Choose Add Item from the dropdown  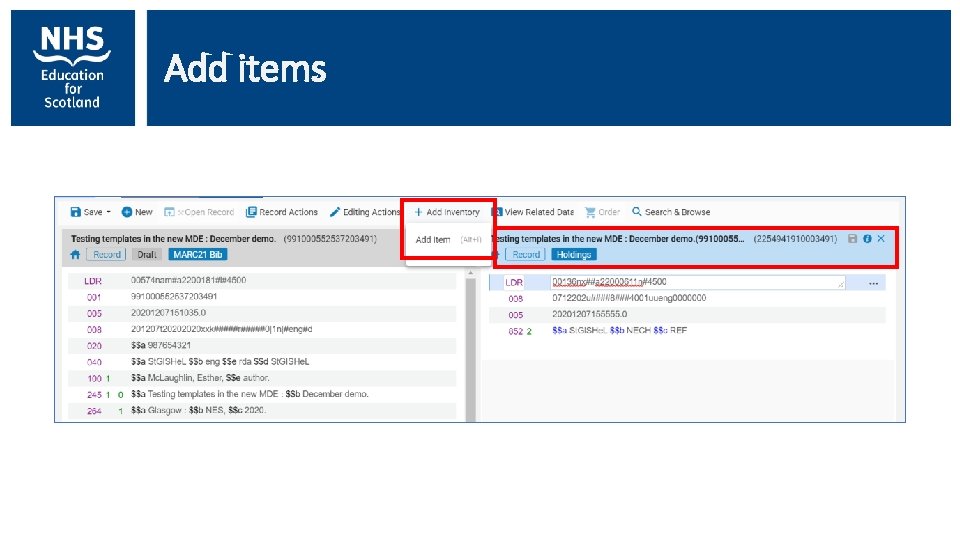point(448,239)
